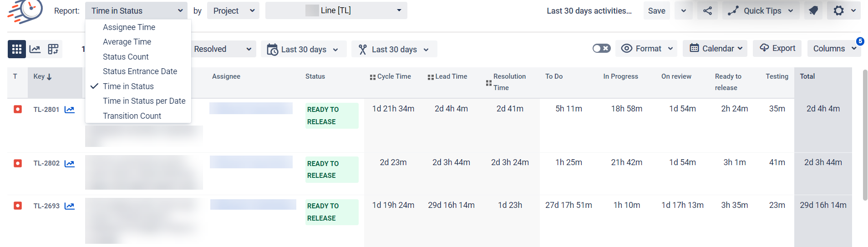Expand the arrow next to Save
This screenshot has width=868, height=247.
(684, 10)
